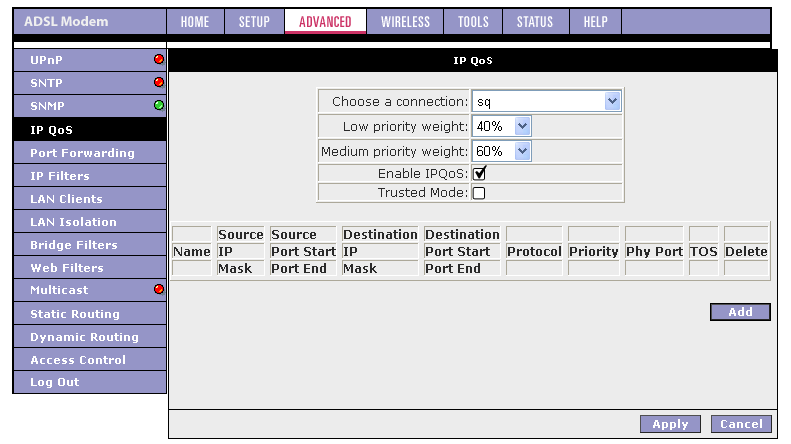Open the Static Routing page
Viewport: 791px width, 444px height.
coord(74,314)
